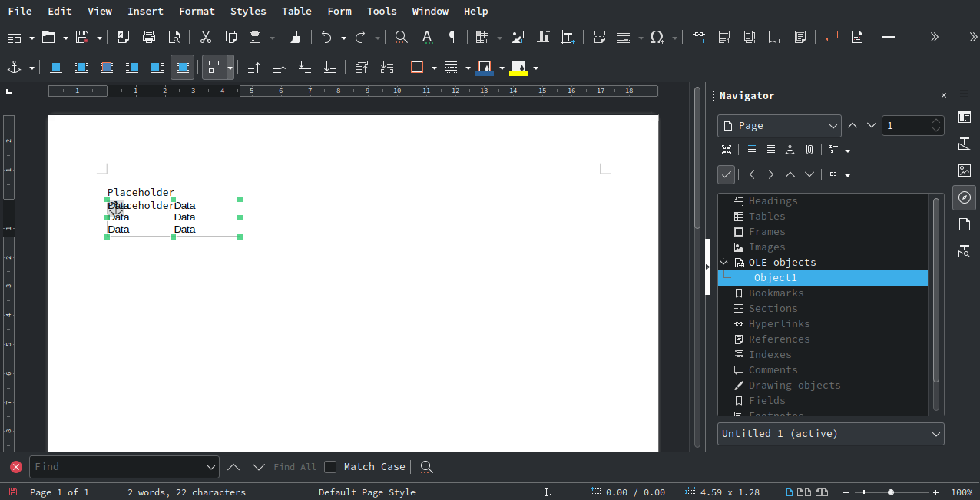The width and height of the screenshot is (980, 500).
Task: Toggle Parallel wrap in the toolbar
Action: click(x=81, y=68)
